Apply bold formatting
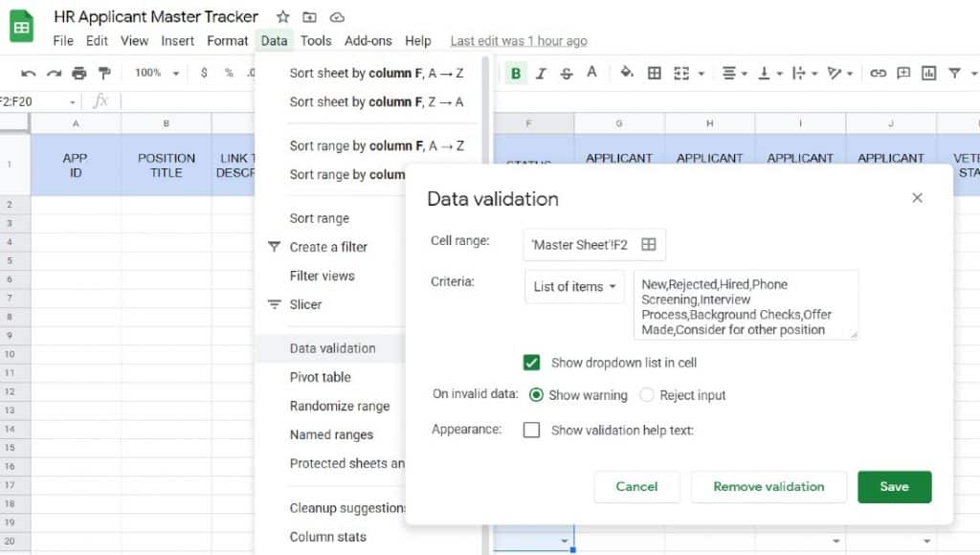 tap(514, 73)
